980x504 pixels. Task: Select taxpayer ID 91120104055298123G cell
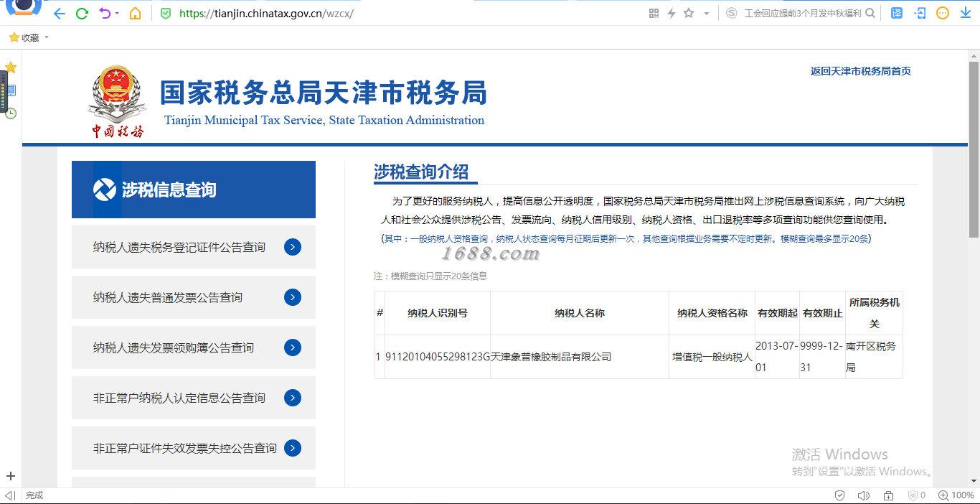pyautogui.click(x=438, y=357)
